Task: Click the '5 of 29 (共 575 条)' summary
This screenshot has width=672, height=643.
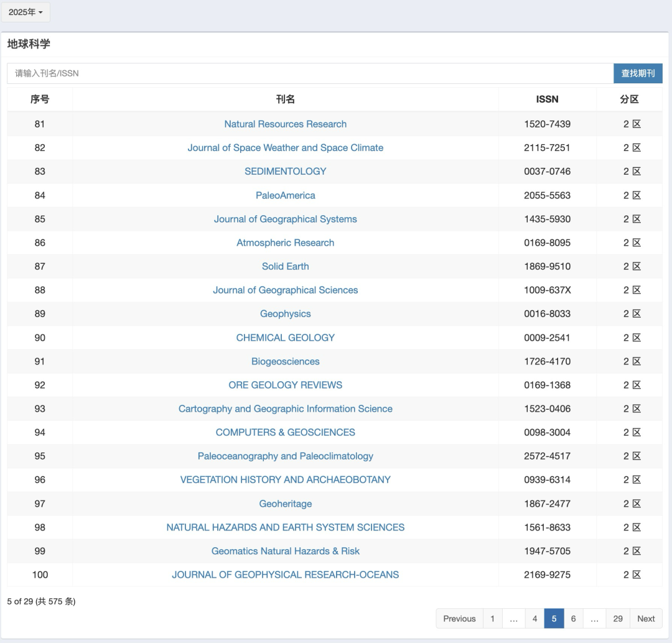Action: coord(41,601)
